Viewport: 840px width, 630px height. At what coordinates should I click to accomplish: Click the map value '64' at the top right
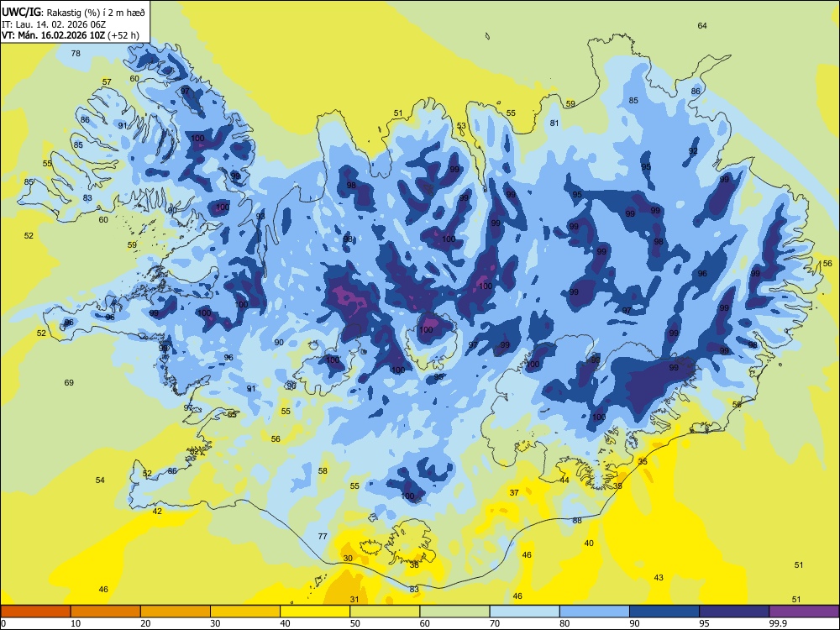pyautogui.click(x=702, y=25)
